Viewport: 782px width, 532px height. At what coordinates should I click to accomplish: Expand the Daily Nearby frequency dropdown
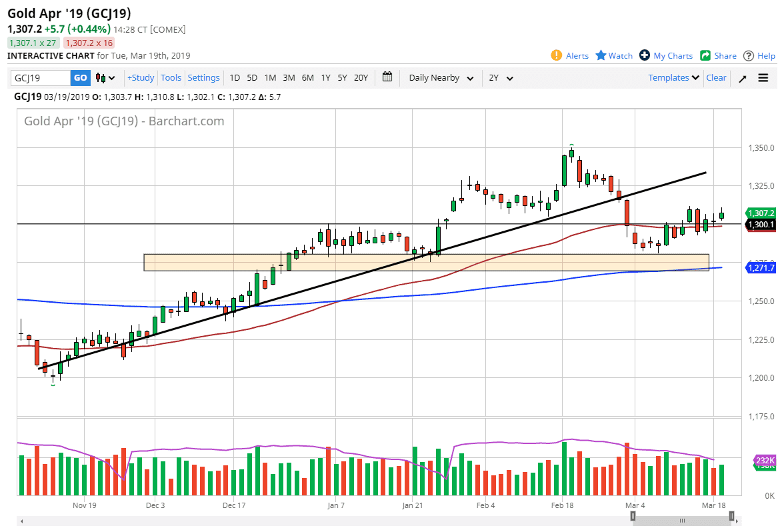(441, 78)
